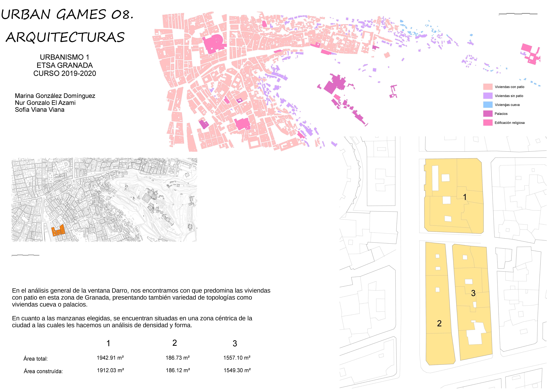Click the value '1557.10 m²'
This screenshot has width=555, height=392.
pos(237,358)
